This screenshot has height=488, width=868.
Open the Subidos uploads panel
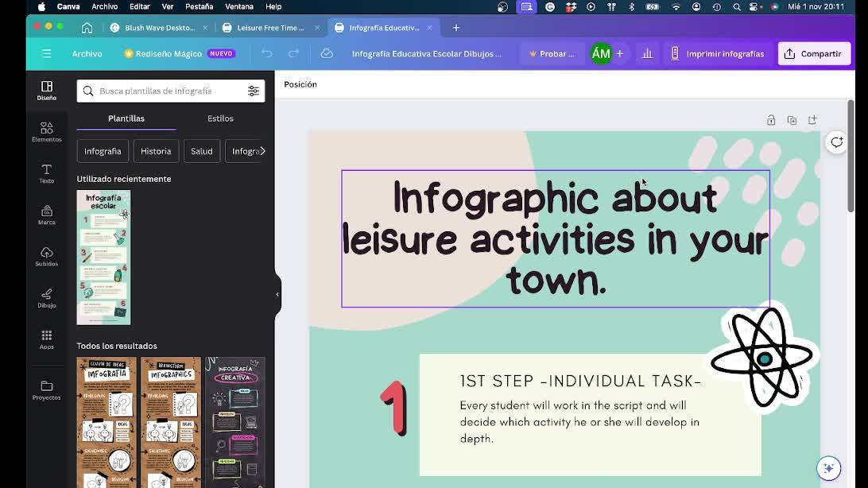point(46,256)
